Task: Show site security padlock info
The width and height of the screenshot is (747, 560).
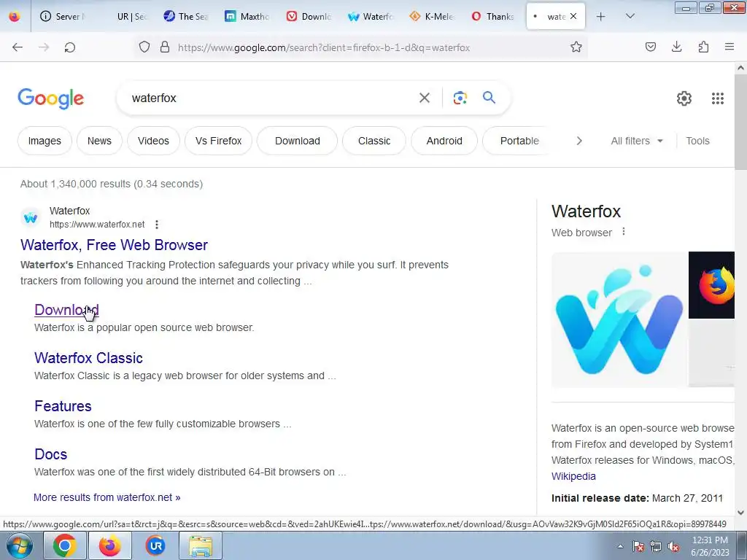Action: point(165,47)
